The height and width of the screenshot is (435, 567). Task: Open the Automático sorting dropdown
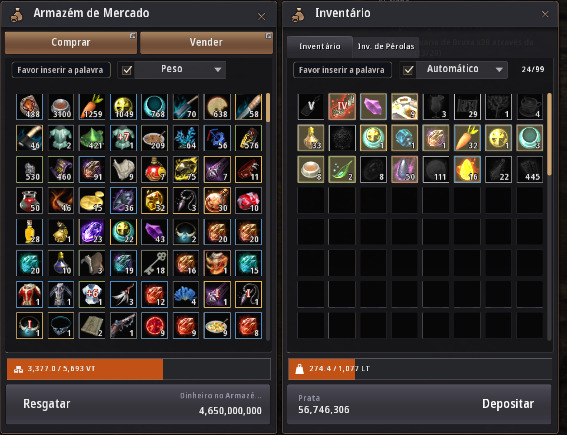click(462, 69)
